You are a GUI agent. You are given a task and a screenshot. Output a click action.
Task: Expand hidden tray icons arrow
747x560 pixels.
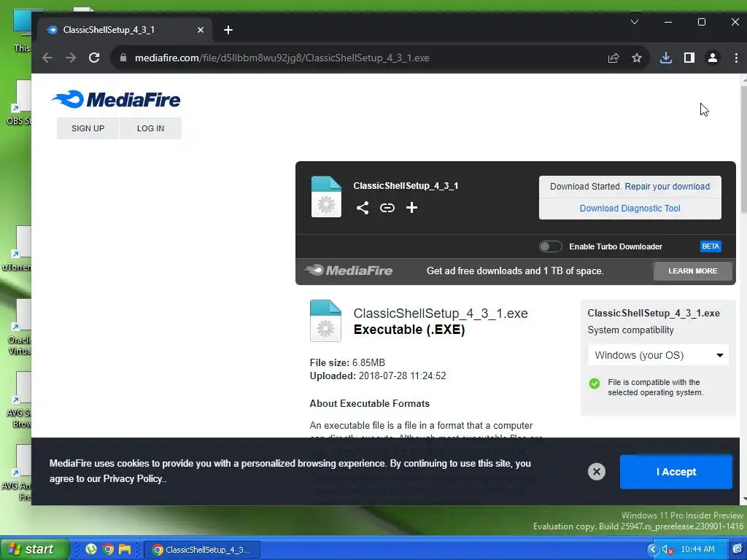653,550
